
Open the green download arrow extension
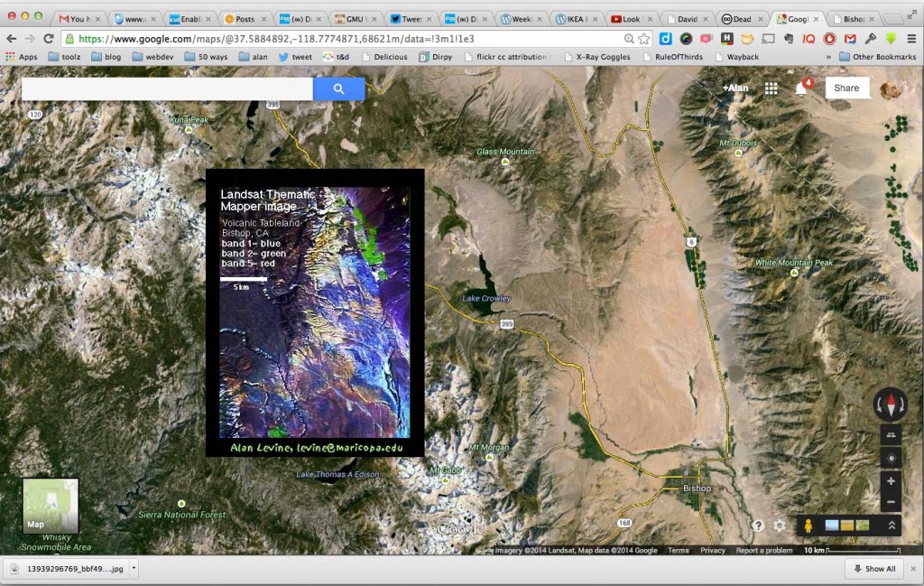tap(891, 39)
